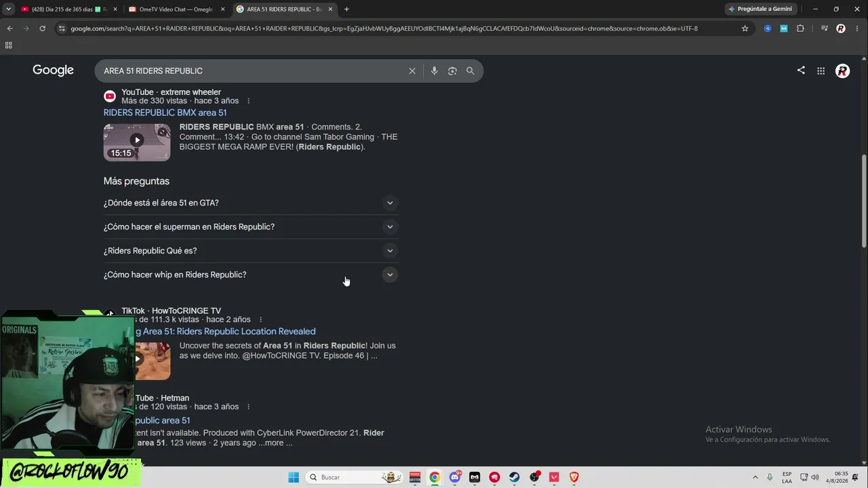Open the Chrome three-dot menu
This screenshot has height=488, width=868.
pyautogui.click(x=856, y=28)
